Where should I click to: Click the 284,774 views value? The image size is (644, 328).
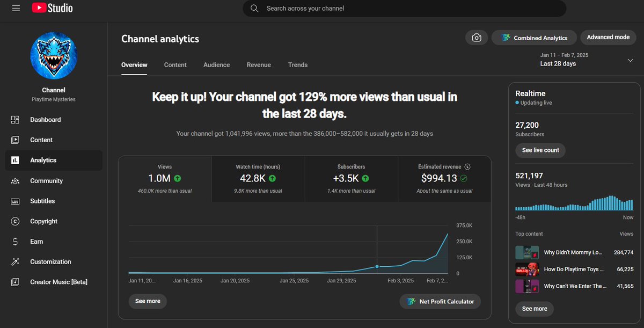click(624, 252)
